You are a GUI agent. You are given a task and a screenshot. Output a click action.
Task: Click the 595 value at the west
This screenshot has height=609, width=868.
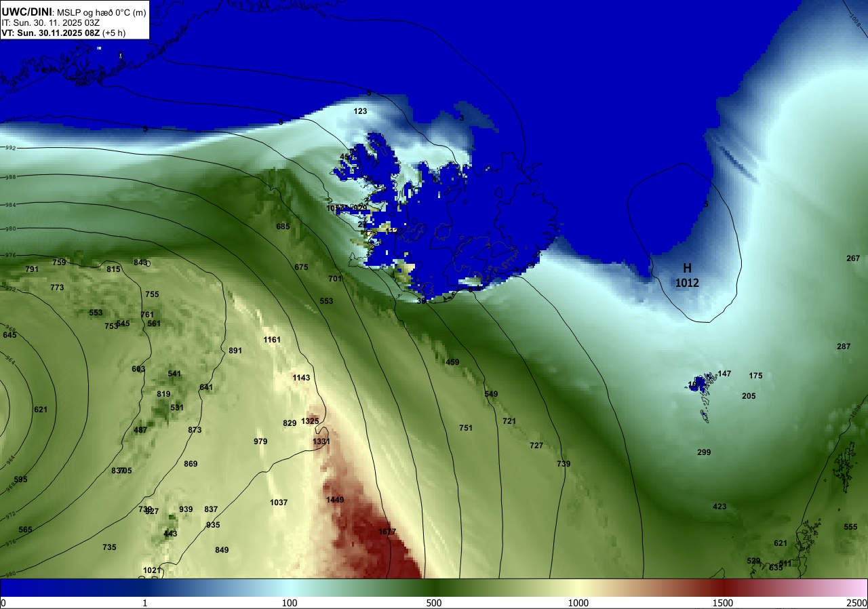(20, 479)
